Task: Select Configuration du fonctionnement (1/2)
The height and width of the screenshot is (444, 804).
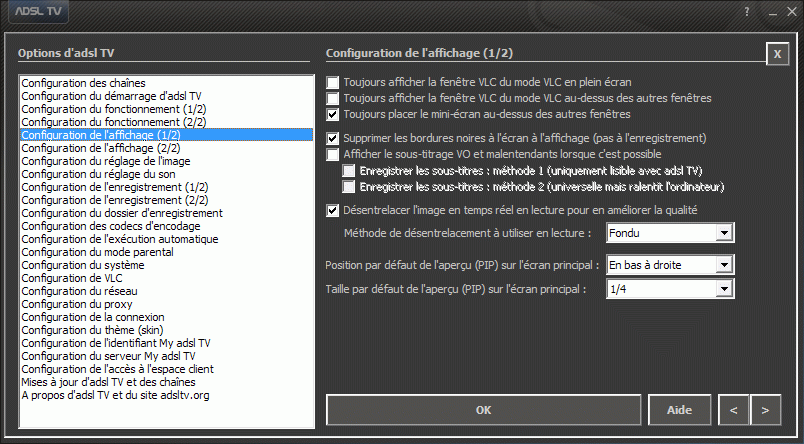Action: (167, 109)
